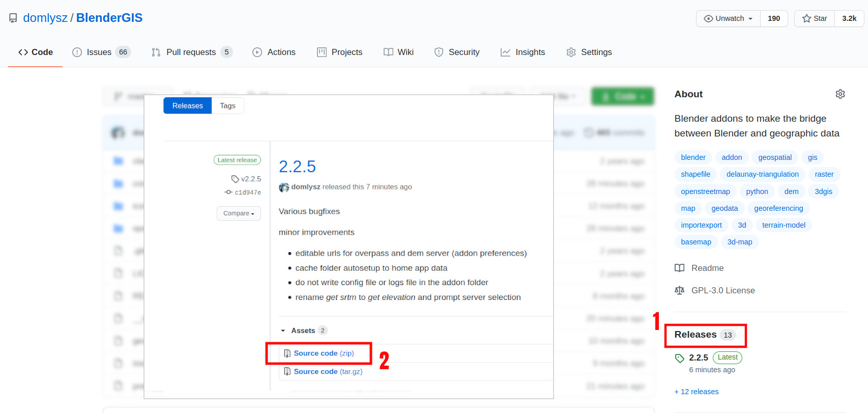Image resolution: width=868 pixels, height=413 pixels.
Task: Open the GPL-3.0 License link
Action: tap(715, 290)
